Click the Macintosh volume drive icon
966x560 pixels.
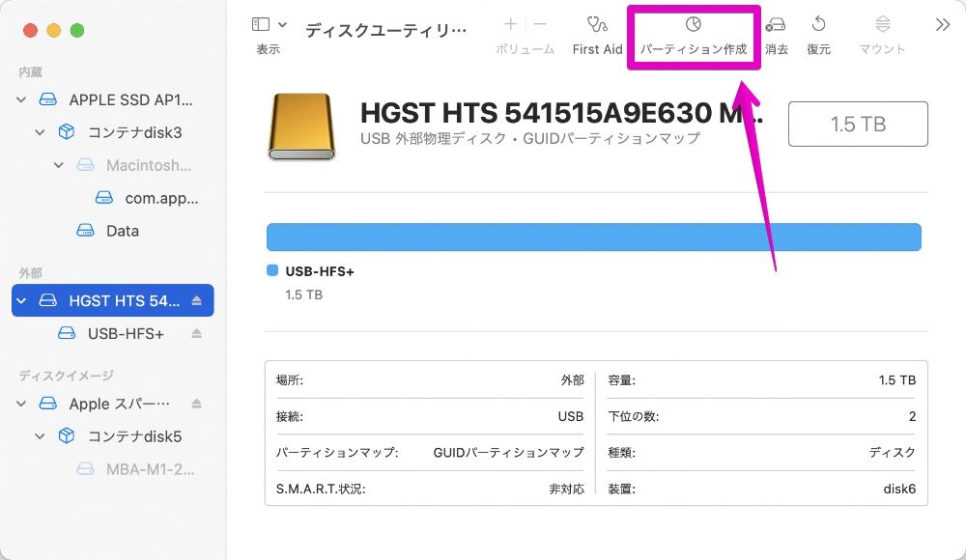tap(85, 165)
